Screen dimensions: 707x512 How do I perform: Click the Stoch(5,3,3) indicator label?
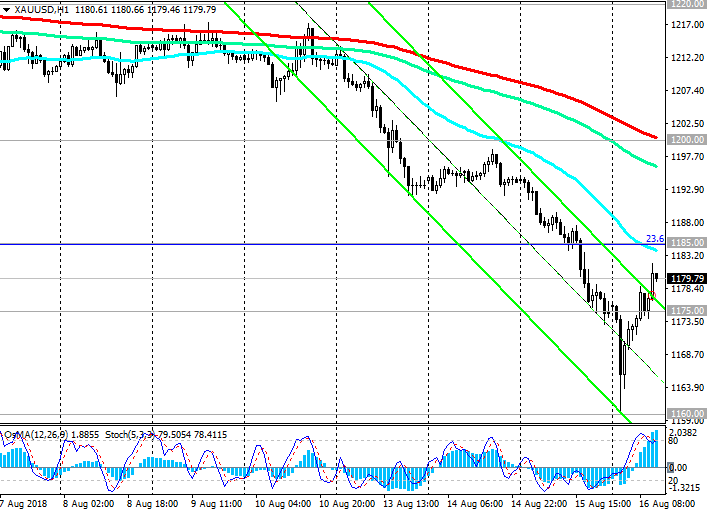(130, 435)
